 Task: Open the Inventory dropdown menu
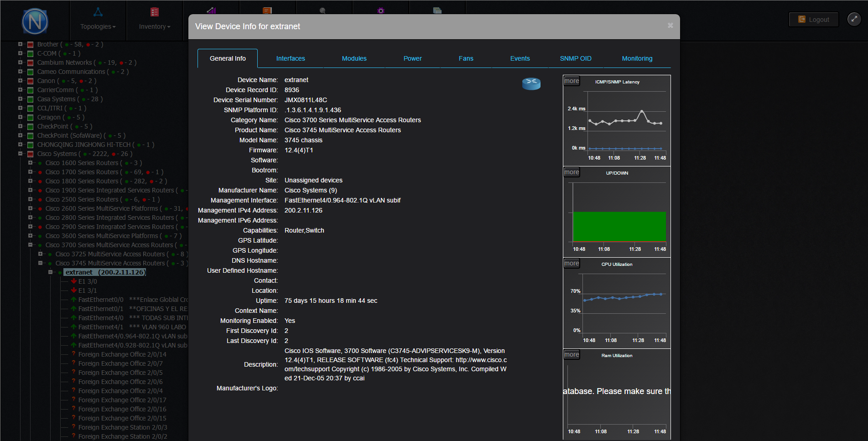[x=155, y=26]
